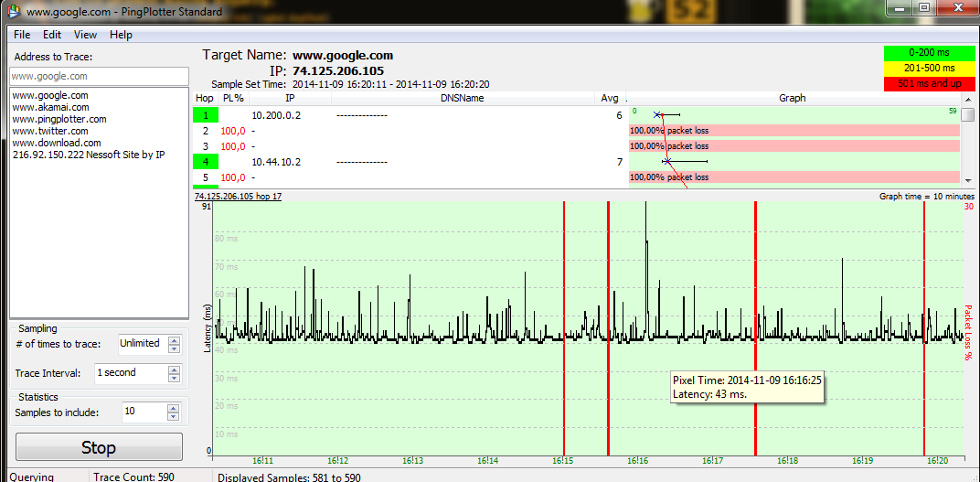Click the PL% column header
This screenshot has width=980, height=482.
tap(232, 98)
